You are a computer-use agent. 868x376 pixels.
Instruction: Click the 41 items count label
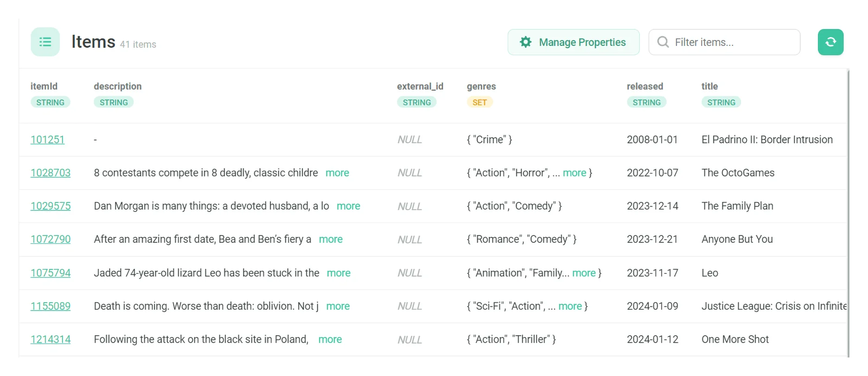(x=138, y=45)
